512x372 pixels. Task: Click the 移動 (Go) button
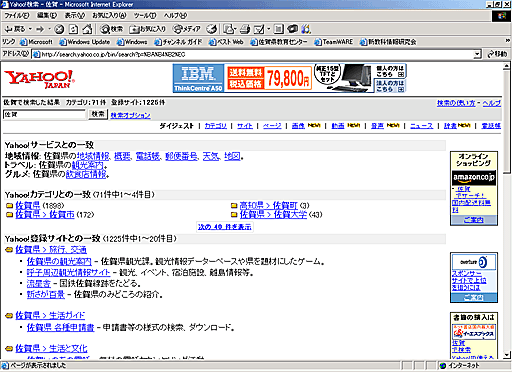tap(497, 54)
